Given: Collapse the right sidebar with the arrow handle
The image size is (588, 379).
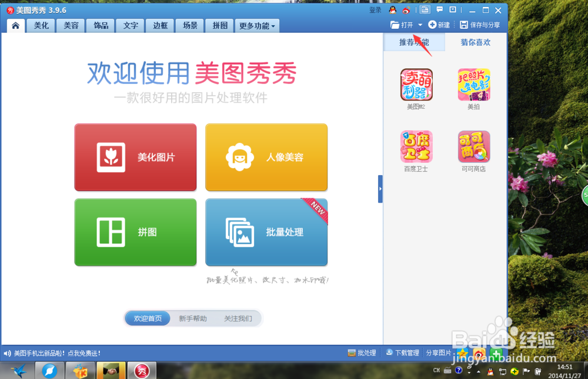Looking at the screenshot, I should click(380, 189).
